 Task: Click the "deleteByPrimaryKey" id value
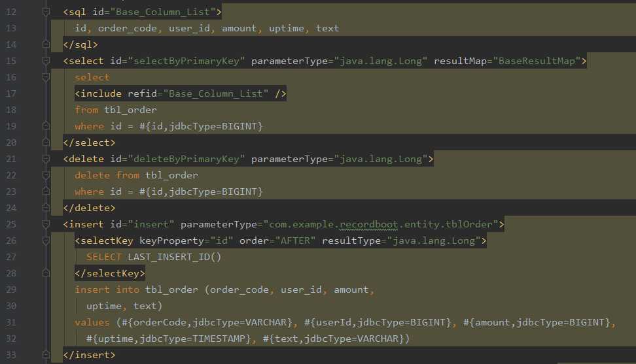(186, 159)
